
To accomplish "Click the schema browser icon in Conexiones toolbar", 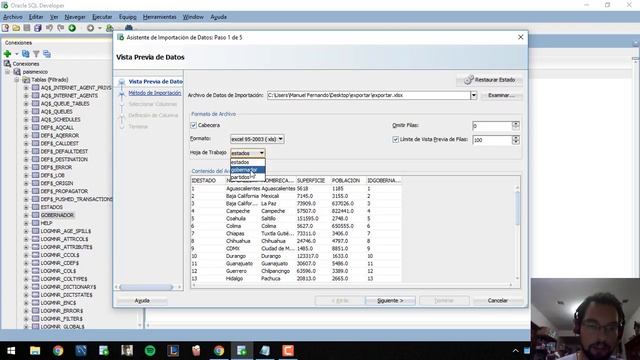I will (x=47, y=53).
